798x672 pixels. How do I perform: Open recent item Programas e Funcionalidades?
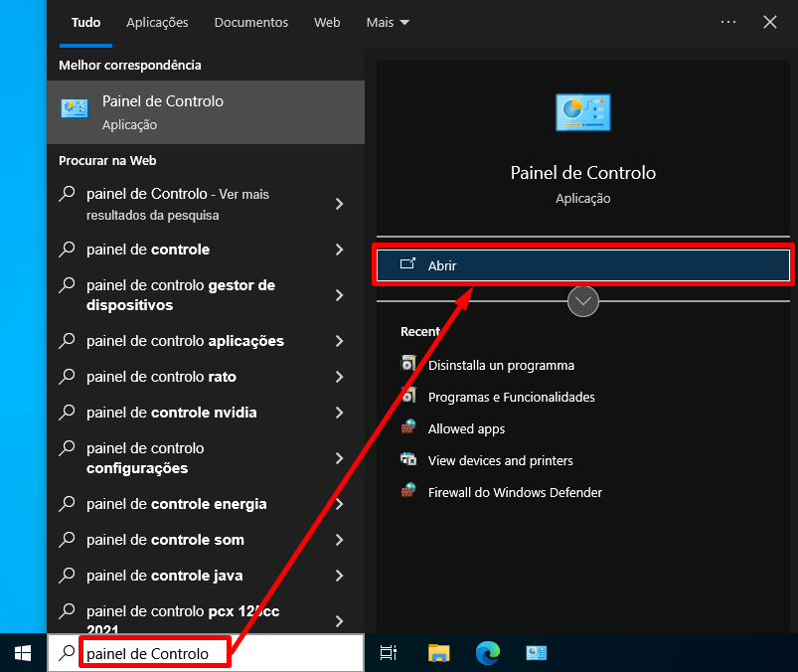pos(512,397)
